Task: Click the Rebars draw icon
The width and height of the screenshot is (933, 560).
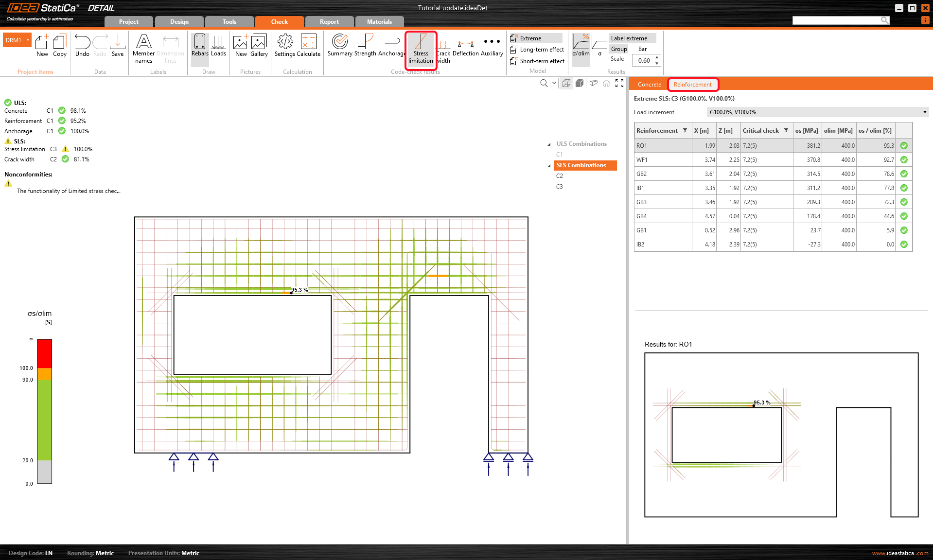Action: tap(199, 45)
